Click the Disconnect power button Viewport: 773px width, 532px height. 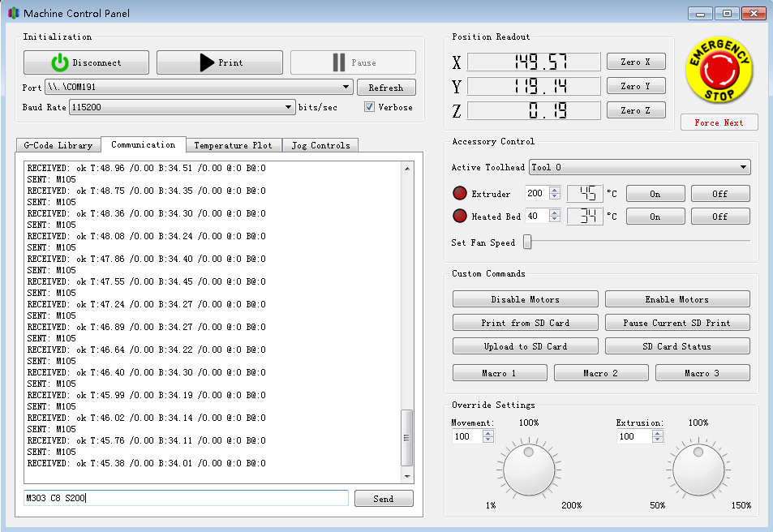[86, 62]
